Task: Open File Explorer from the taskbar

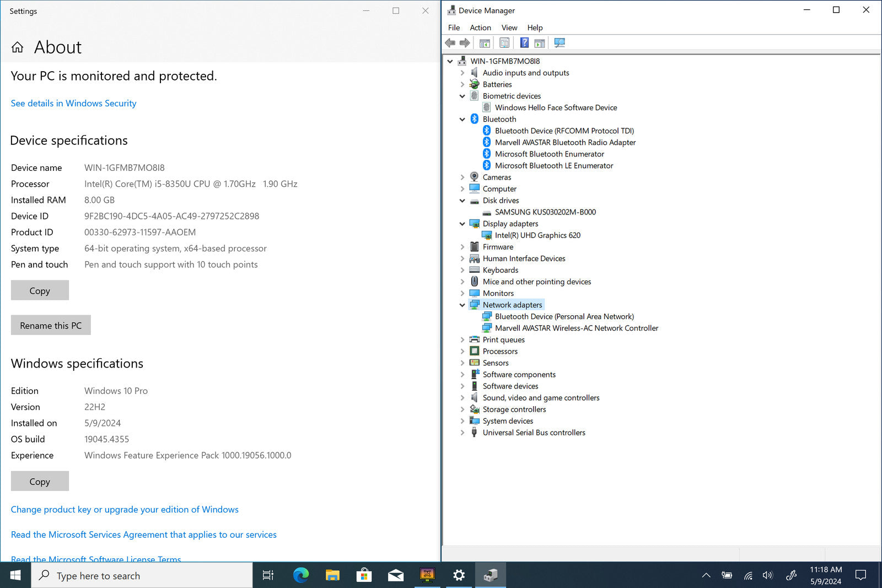Action: click(x=332, y=575)
